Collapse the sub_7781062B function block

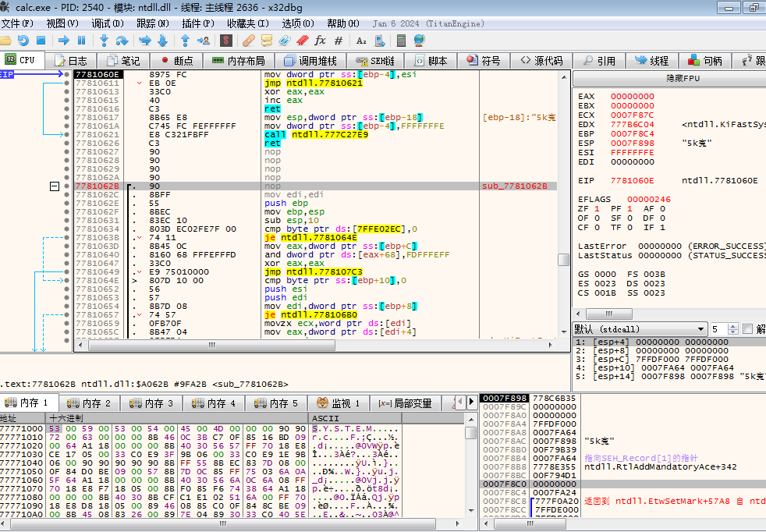pos(55,186)
